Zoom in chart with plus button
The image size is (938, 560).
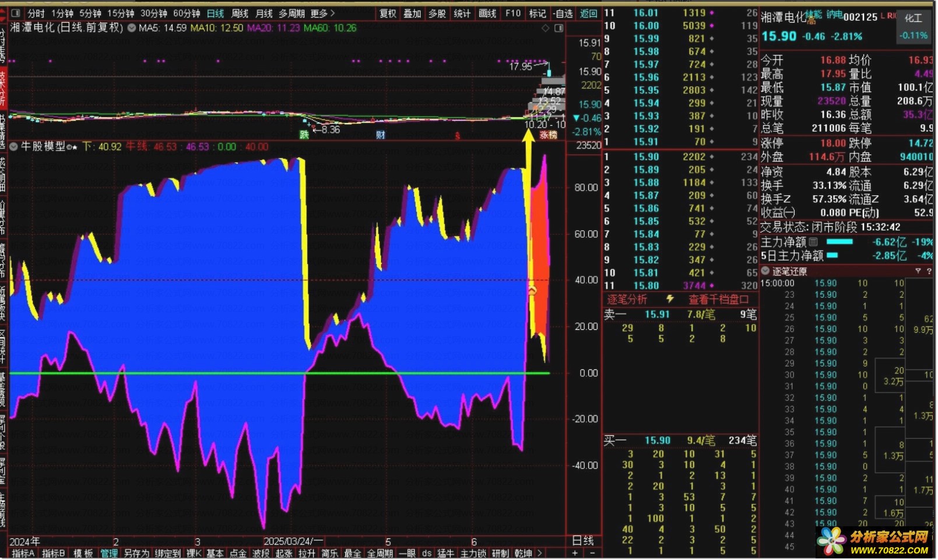(x=575, y=553)
